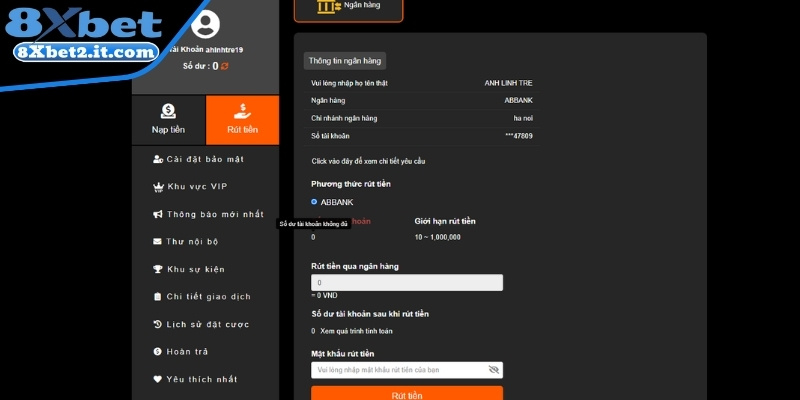The image size is (800, 400).
Task: Click the Giới hạn rút tiền heading
Action: (x=445, y=221)
